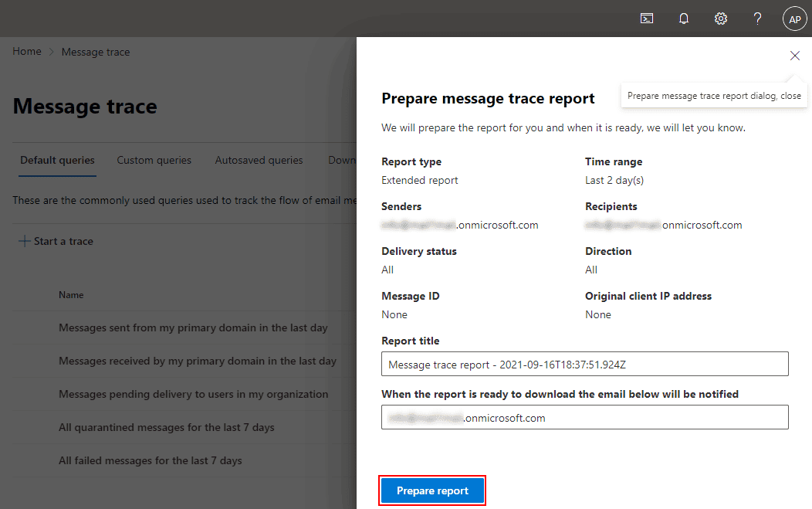The image size is (812, 509).
Task: Switch to the Default queries tab
Action: [x=57, y=161]
